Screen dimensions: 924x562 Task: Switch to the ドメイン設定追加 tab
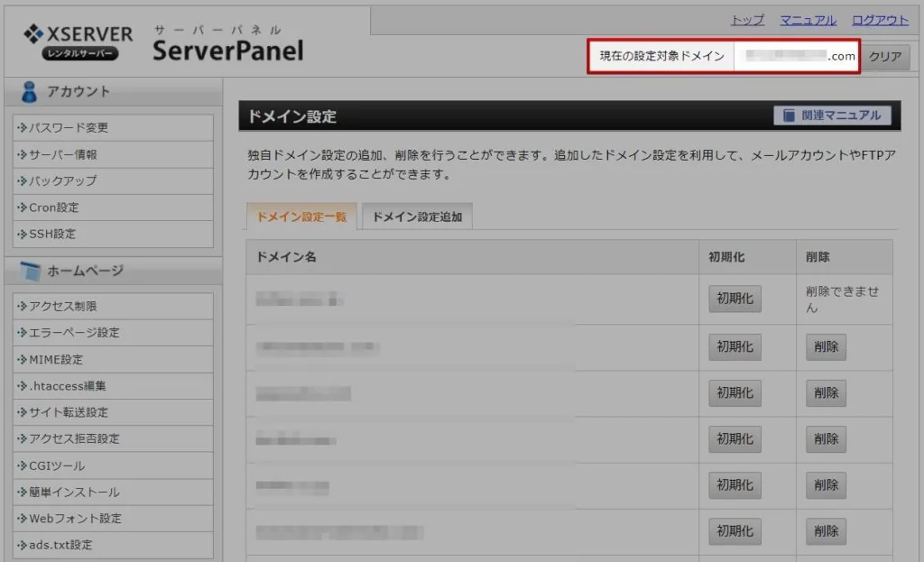coord(417,217)
